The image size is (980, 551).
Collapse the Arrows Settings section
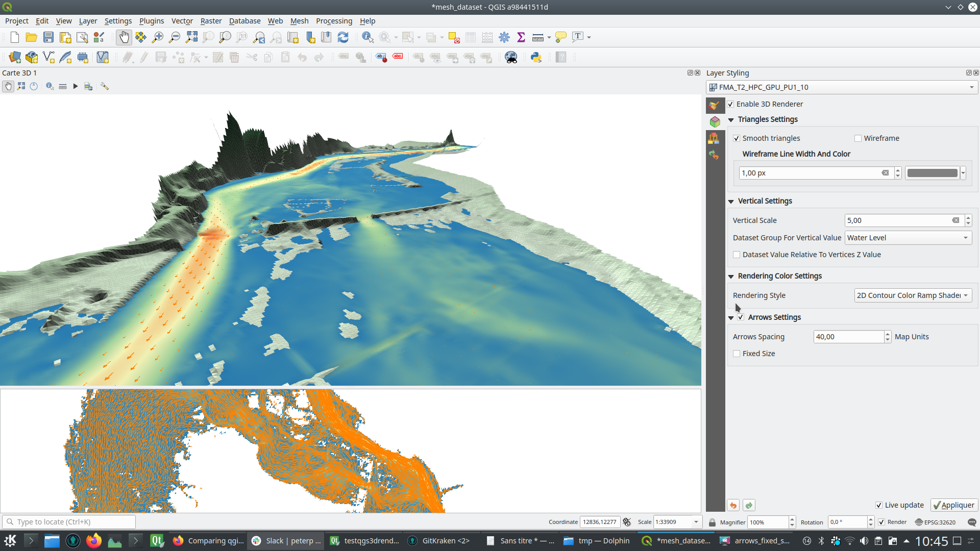731,317
